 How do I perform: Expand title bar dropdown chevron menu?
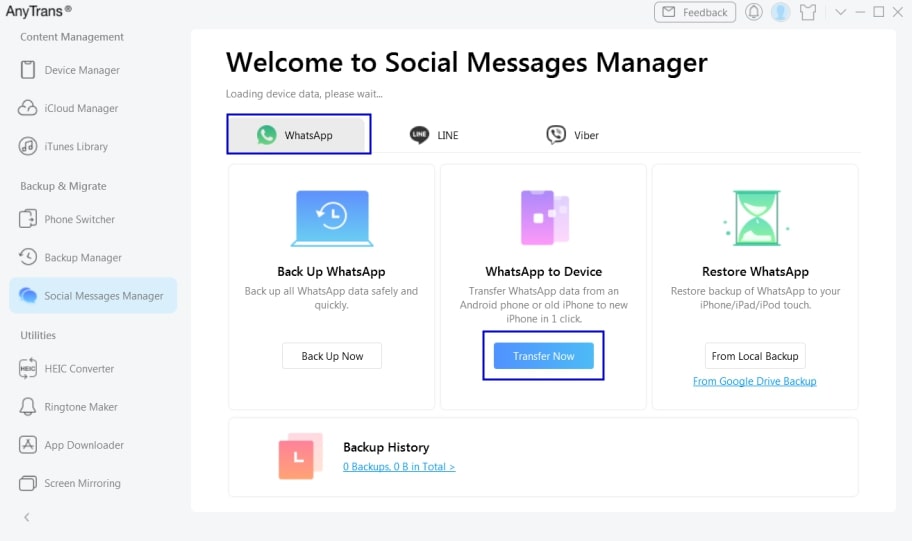click(841, 12)
